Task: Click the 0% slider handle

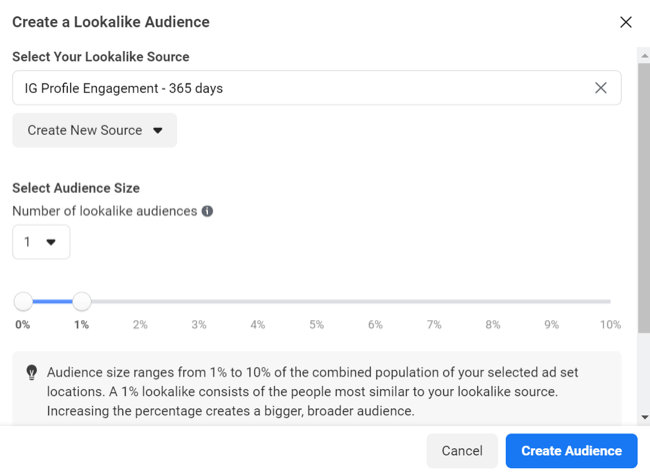Action: coord(23,301)
